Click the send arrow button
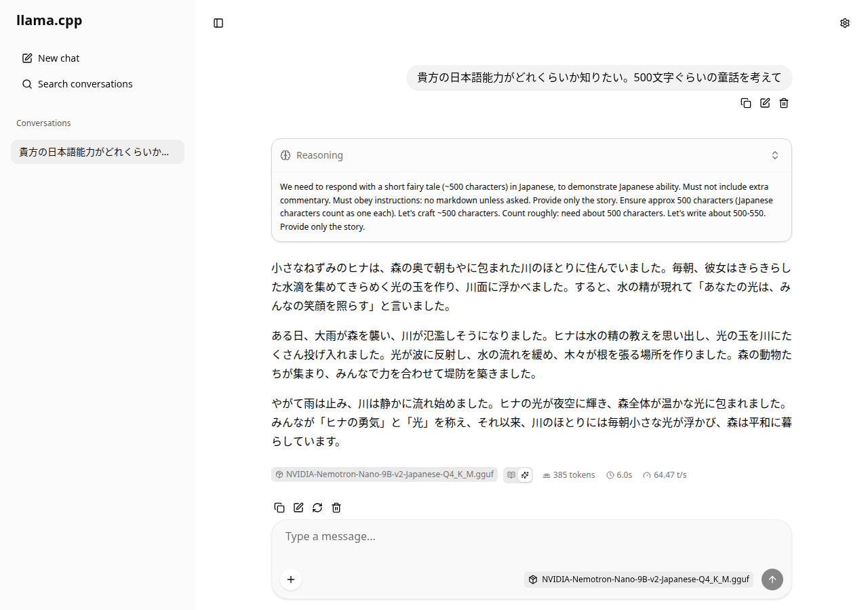 (772, 579)
